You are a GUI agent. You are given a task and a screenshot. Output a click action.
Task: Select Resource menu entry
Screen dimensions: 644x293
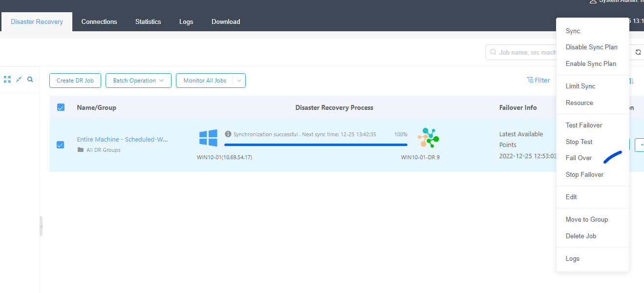593,103
